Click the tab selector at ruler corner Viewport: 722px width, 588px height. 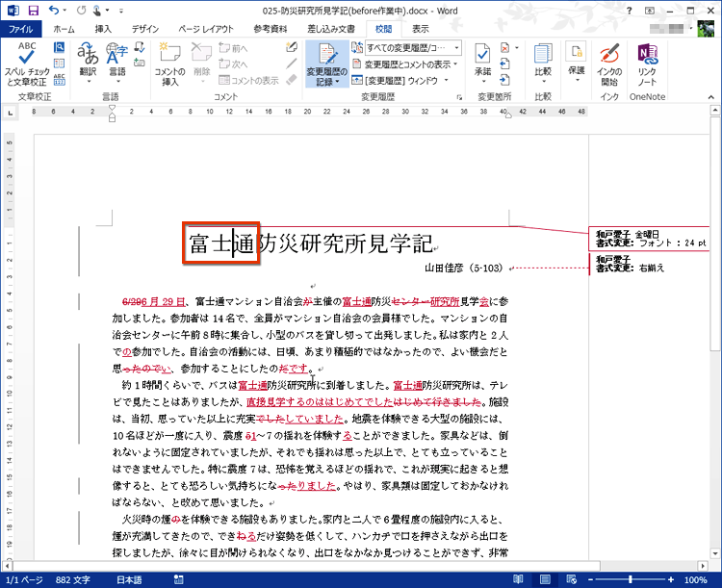11,113
